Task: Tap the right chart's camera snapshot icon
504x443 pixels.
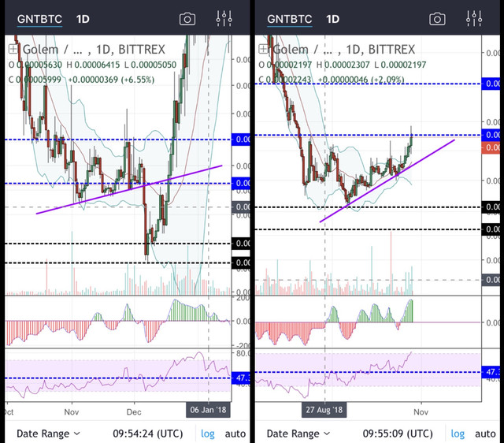Action: tap(437, 19)
